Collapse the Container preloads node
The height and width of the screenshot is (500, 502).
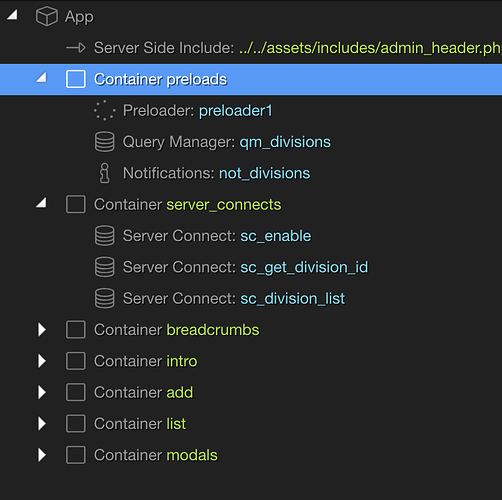coord(41,78)
